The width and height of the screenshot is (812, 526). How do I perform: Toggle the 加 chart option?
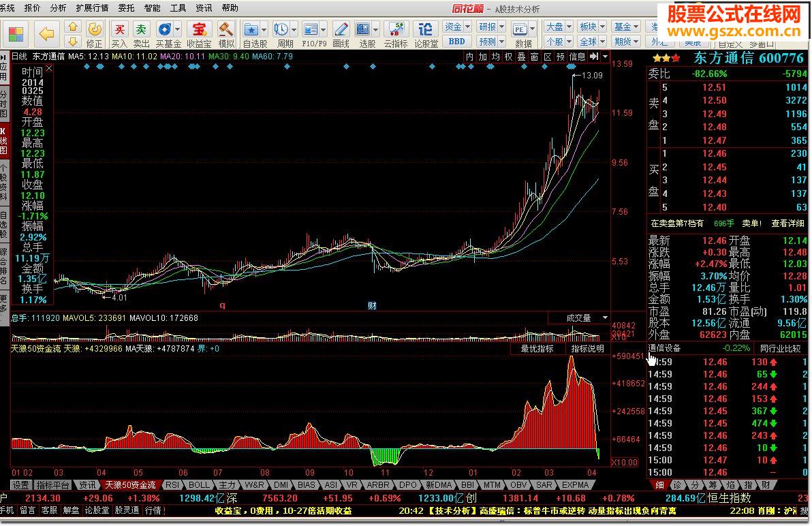pos(483,57)
